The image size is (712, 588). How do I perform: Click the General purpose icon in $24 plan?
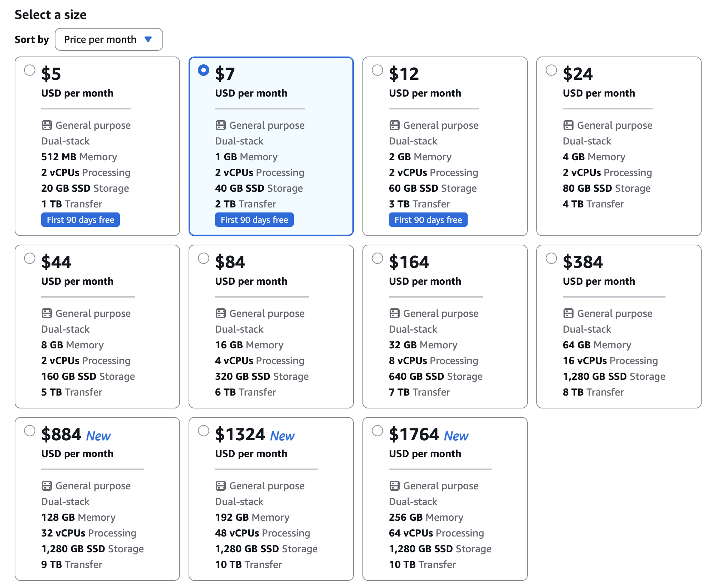568,125
